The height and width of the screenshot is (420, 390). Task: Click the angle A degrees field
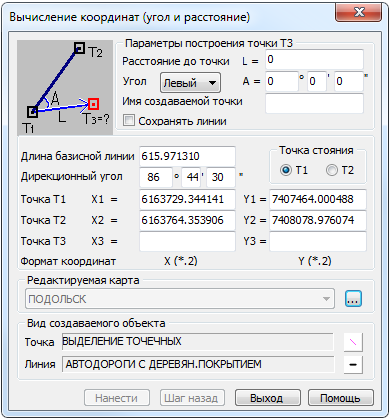pyautogui.click(x=282, y=81)
